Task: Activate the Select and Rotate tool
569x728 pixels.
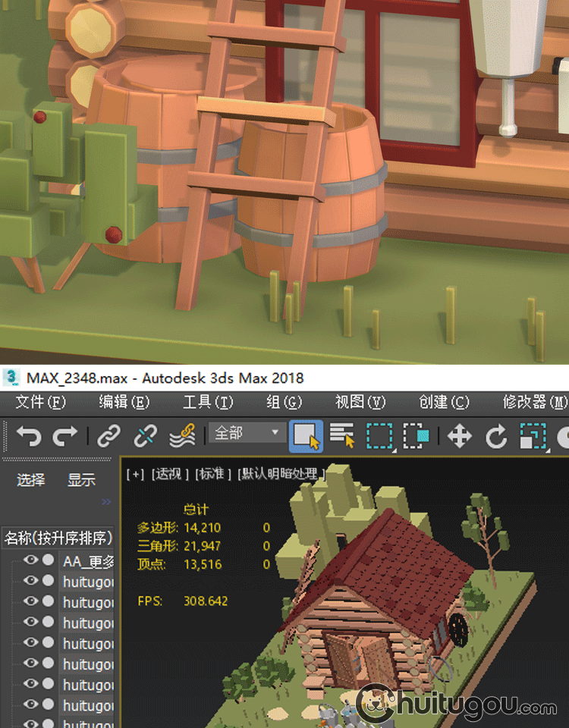Action: pos(496,436)
